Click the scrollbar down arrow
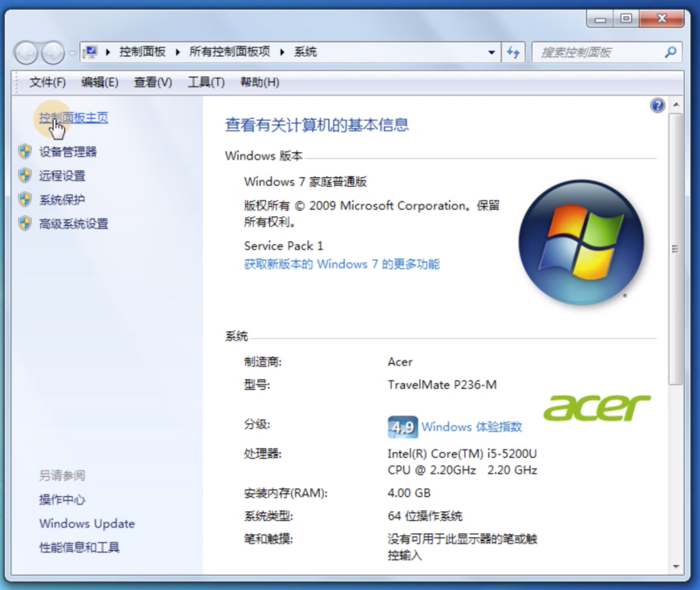 pos(676,567)
